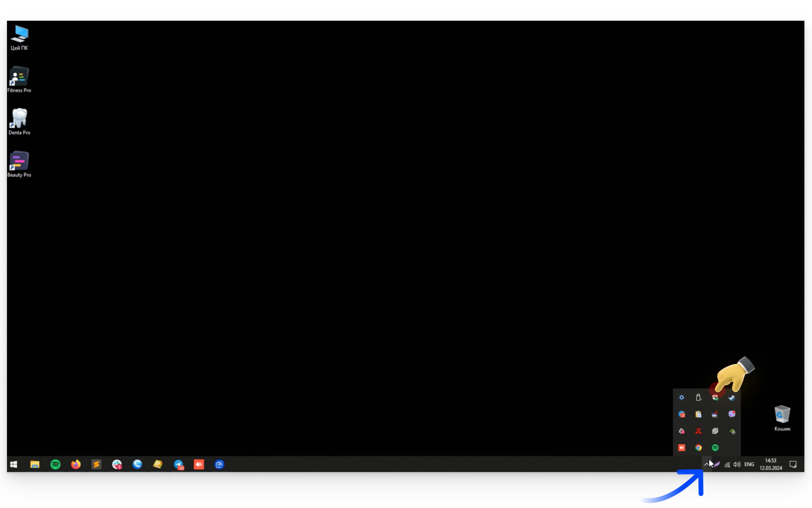This screenshot has width=812, height=508.
Task: Open the yellow address book app in taskbar
Action: point(158,464)
